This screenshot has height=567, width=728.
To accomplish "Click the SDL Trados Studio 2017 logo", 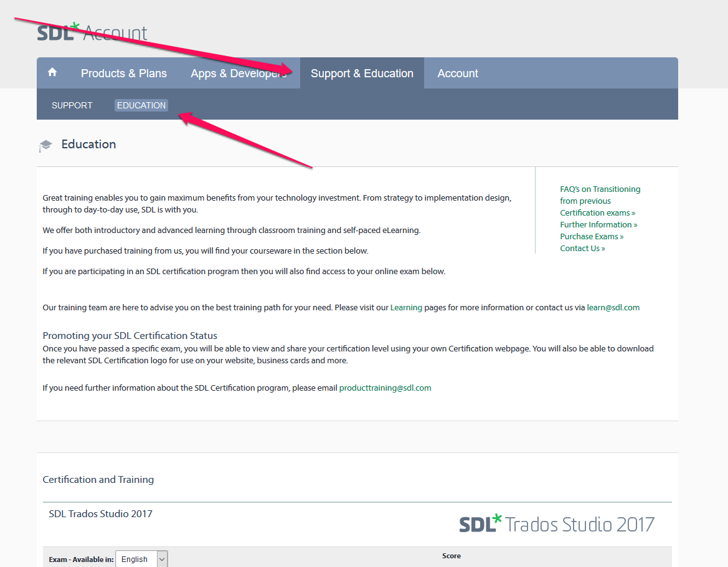I will 557,524.
